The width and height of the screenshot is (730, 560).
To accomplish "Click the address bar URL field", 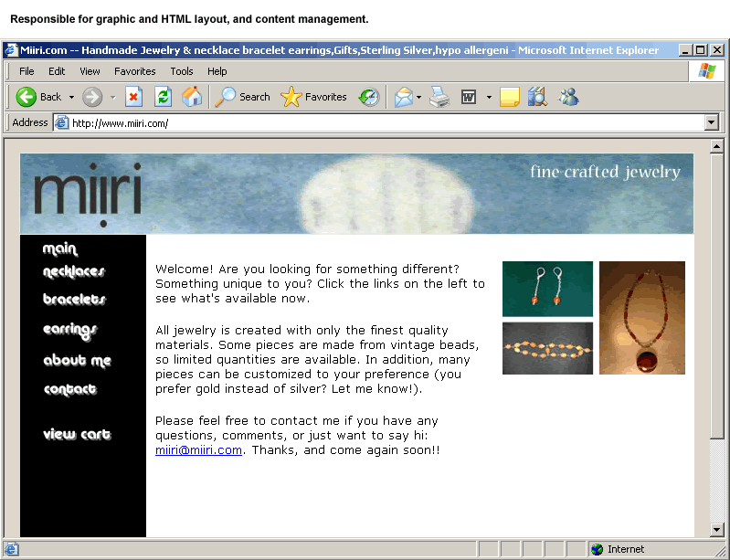I will (384, 122).
